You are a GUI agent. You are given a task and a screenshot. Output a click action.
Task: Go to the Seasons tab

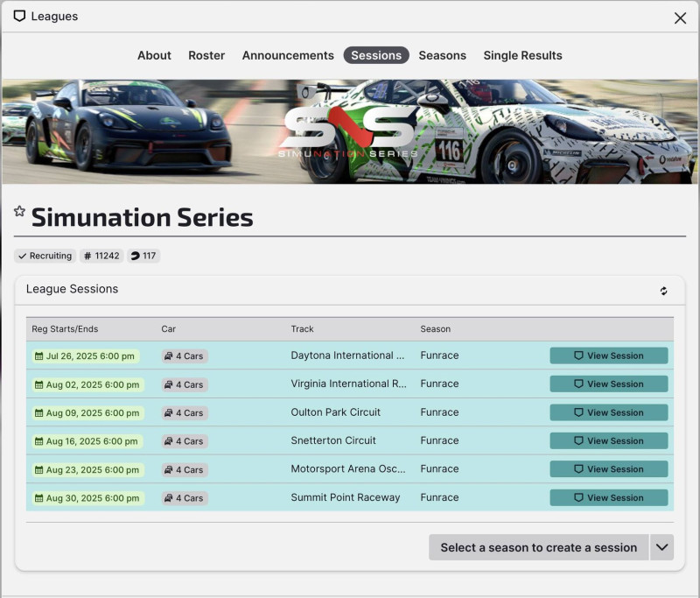point(442,55)
